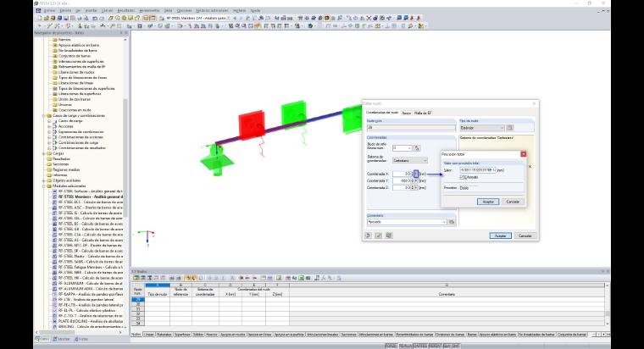Click the Superficies table tab
This screenshot has height=349, width=644.
tap(182, 335)
